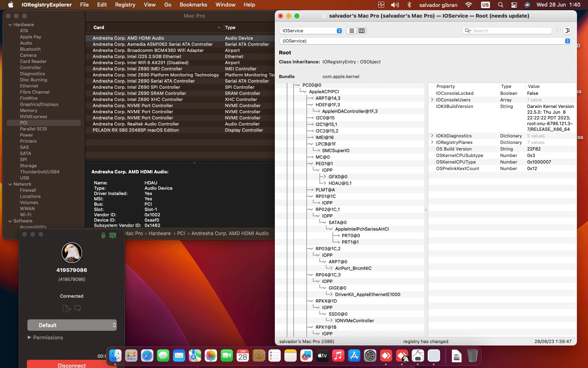This screenshot has height=368, width=588.
Task: Open FaceTime from the Dock
Action: (x=227, y=356)
